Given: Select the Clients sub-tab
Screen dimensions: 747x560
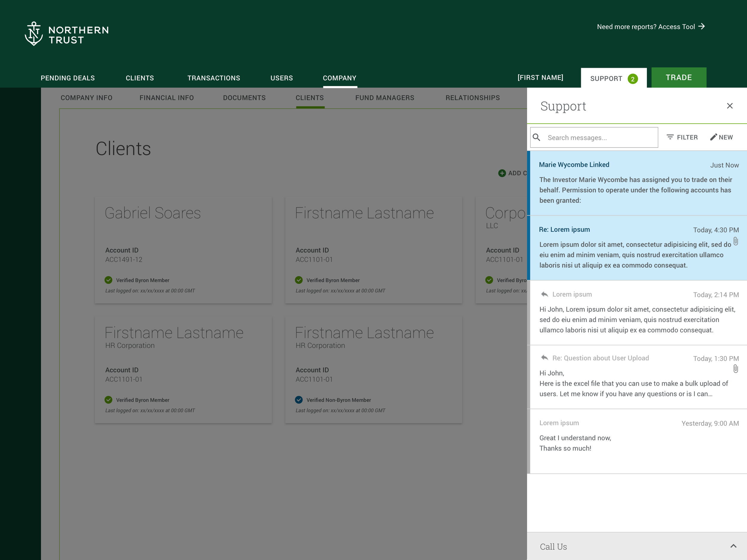Looking at the screenshot, I should pyautogui.click(x=310, y=98).
